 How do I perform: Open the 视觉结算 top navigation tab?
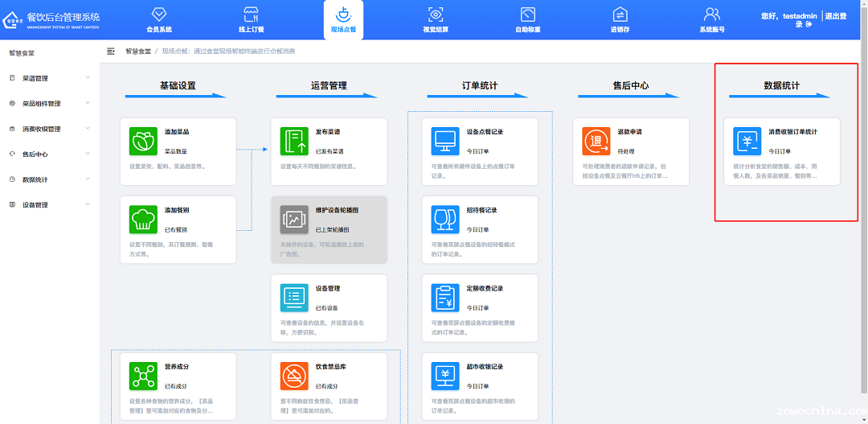coord(436,20)
